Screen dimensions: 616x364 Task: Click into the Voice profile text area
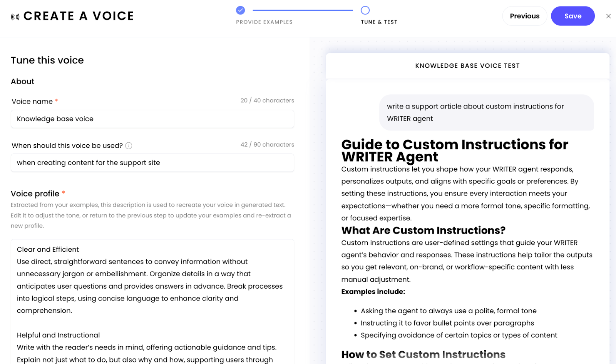point(152,302)
